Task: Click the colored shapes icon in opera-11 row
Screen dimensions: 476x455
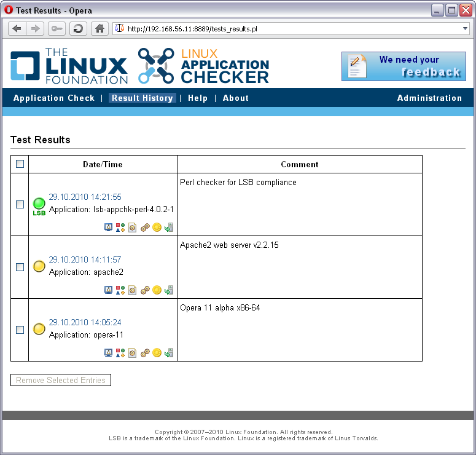Action: pyautogui.click(x=120, y=352)
